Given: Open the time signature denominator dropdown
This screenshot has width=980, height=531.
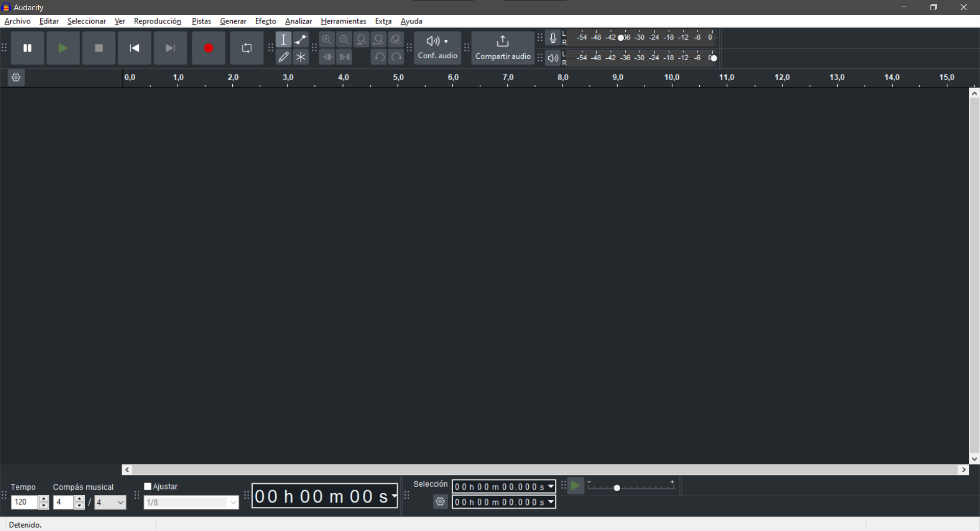Looking at the screenshot, I should tap(110, 502).
